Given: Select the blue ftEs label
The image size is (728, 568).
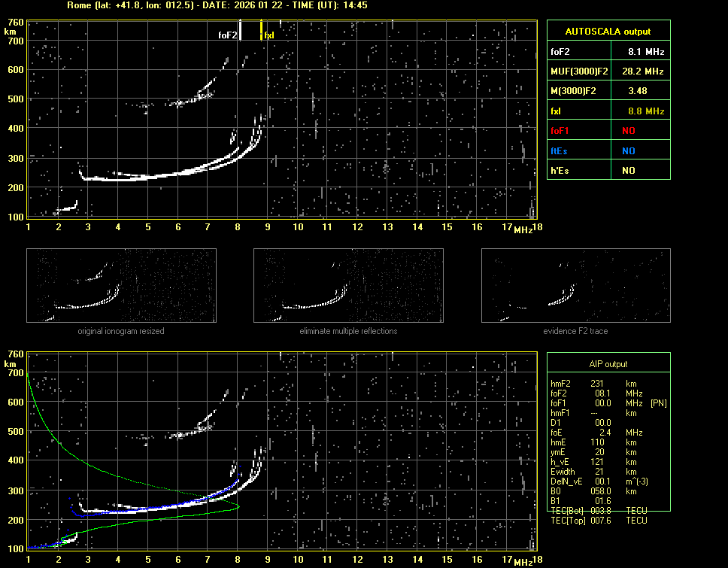Looking at the screenshot, I should pos(559,150).
